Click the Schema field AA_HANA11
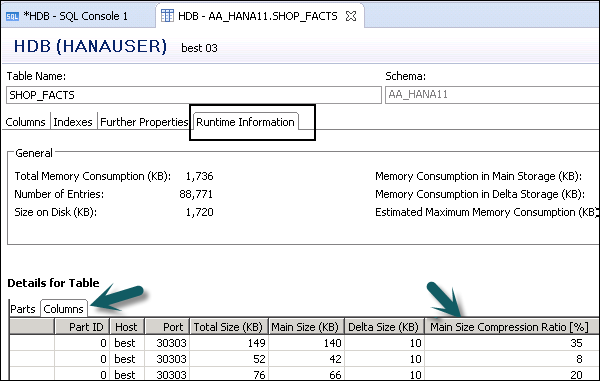Viewport: 600px width, 381px height. click(x=492, y=94)
